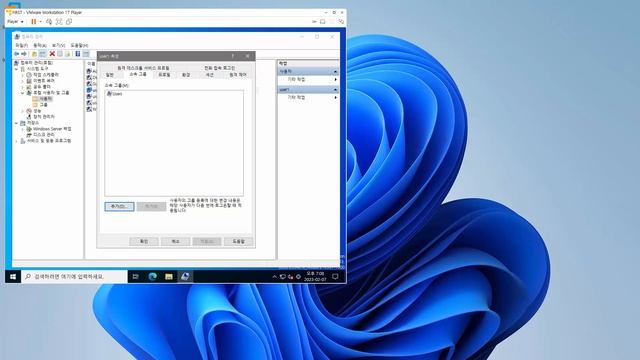Click the 확인 button
The image size is (640, 360).
(144, 242)
